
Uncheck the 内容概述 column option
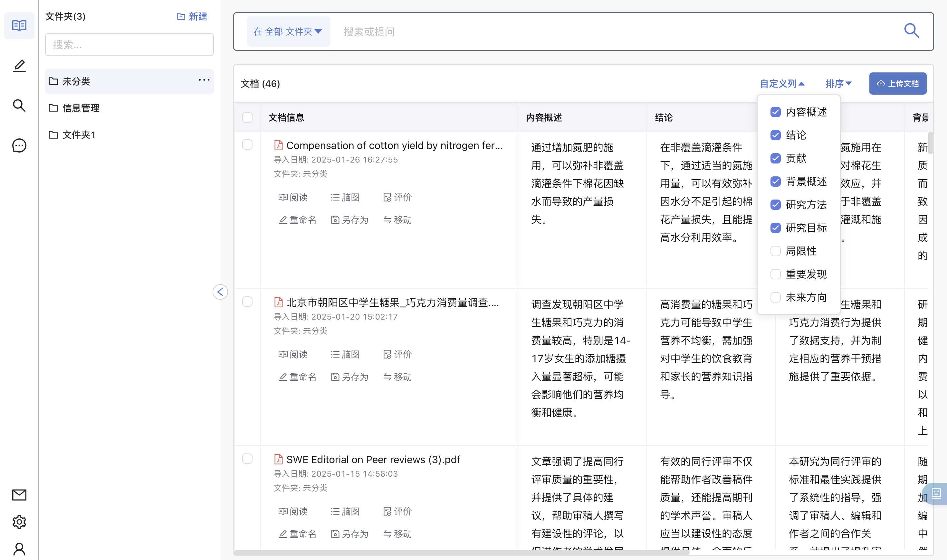[x=776, y=112]
